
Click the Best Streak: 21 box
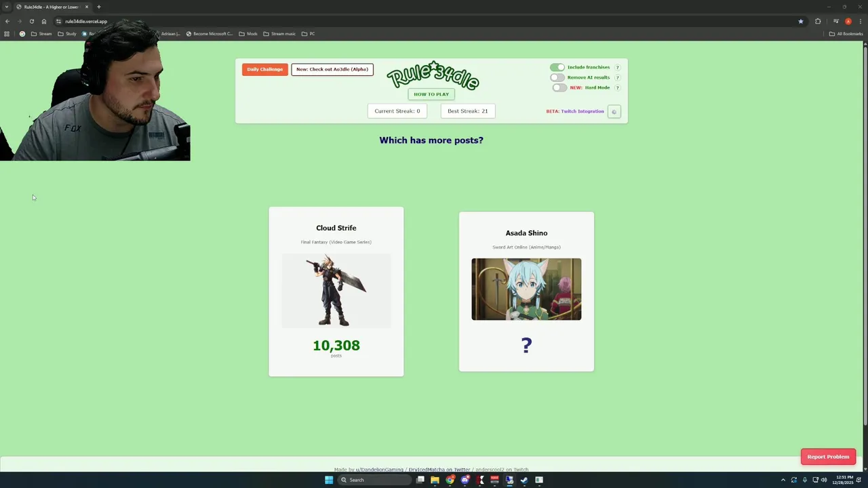coord(468,111)
